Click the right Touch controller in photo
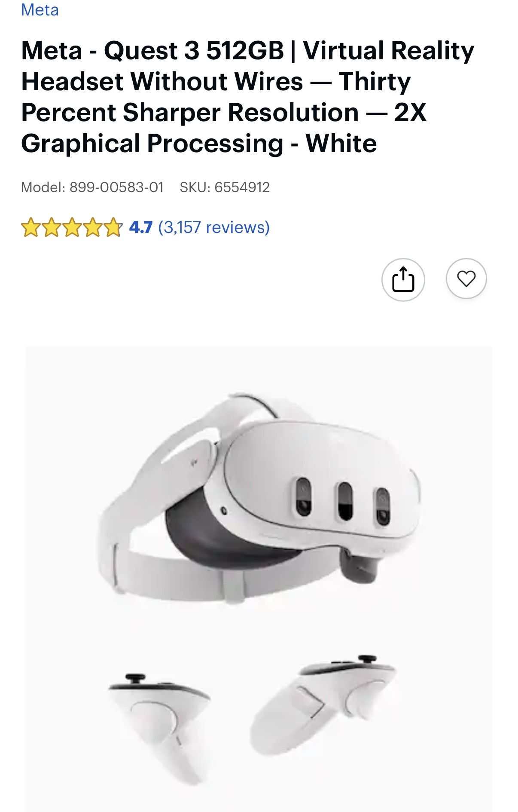 pos(323,705)
